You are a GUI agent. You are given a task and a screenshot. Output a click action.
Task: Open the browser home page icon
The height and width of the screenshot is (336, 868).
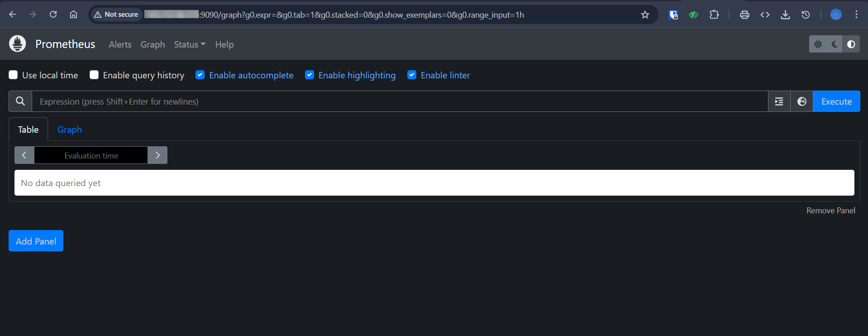(x=73, y=14)
